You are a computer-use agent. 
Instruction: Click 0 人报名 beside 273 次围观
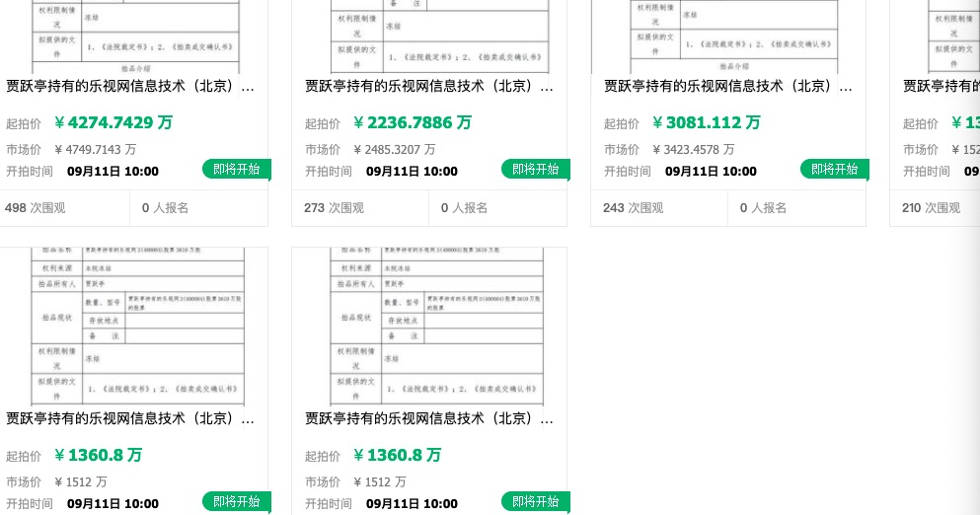(465, 208)
